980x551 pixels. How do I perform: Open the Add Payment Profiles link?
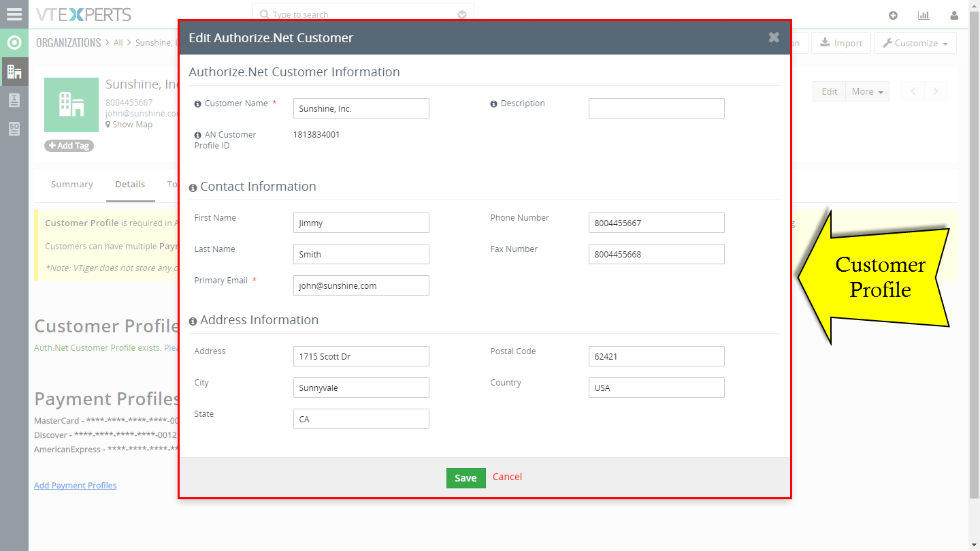tap(75, 485)
